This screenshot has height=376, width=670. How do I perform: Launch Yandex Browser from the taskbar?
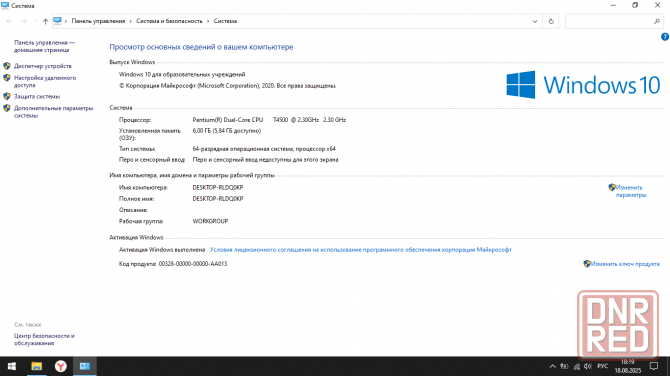pyautogui.click(x=61, y=366)
